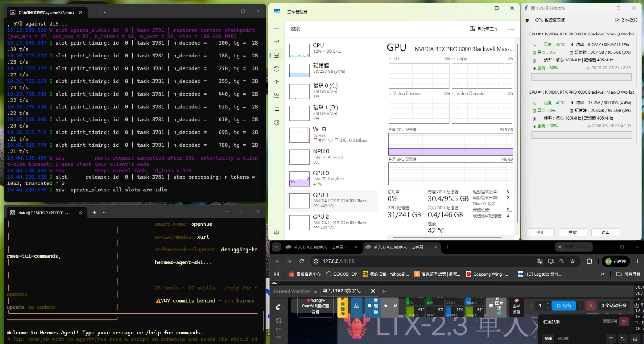Add a new ComfyUI workflow tab
This screenshot has height=344, width=644.
(x=384, y=291)
